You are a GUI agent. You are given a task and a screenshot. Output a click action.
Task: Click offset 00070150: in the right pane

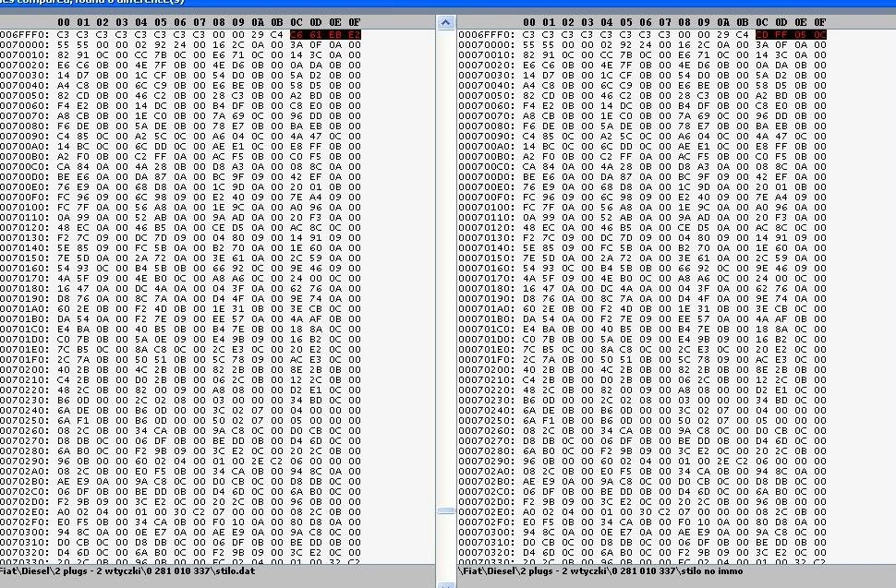[x=486, y=258]
